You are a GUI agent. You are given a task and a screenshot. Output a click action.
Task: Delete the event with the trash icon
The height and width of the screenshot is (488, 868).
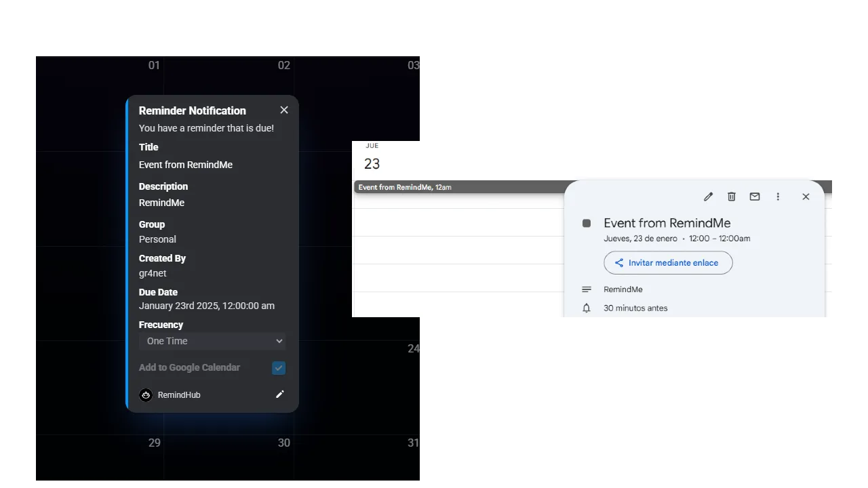click(x=731, y=197)
